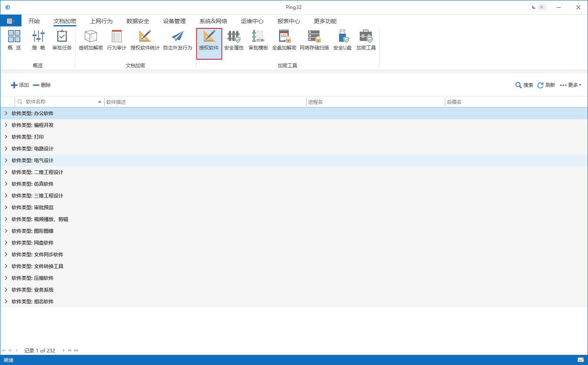Open 全盘加解密 SSD icon
The image size is (588, 365).
point(284,40)
